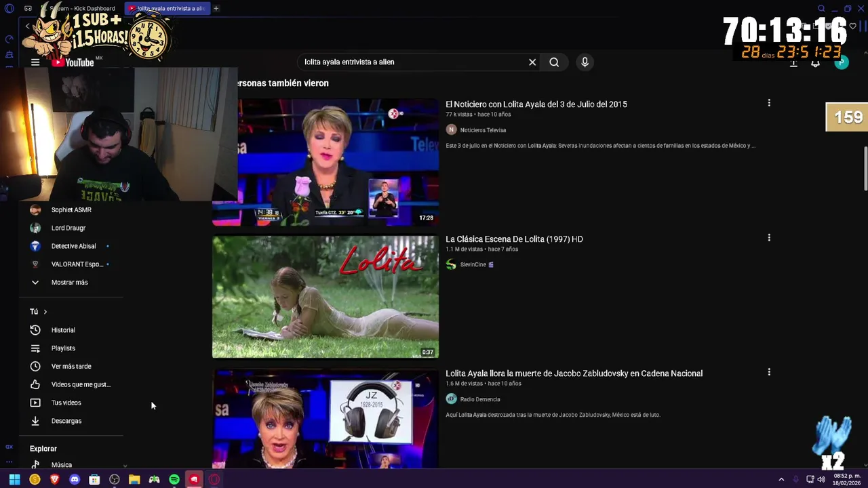Switch to Opera GX taskbar icon
Viewport: 868px width, 488px height.
point(214,479)
